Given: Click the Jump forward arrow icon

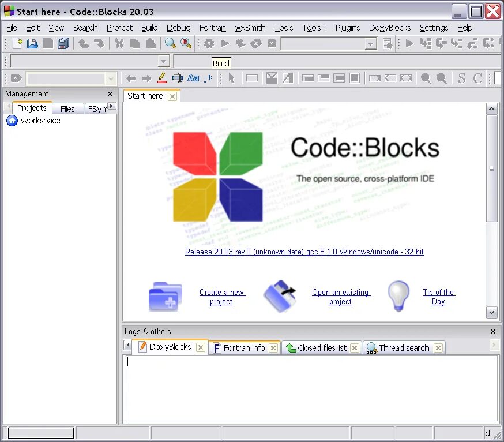Looking at the screenshot, I should 146,78.
